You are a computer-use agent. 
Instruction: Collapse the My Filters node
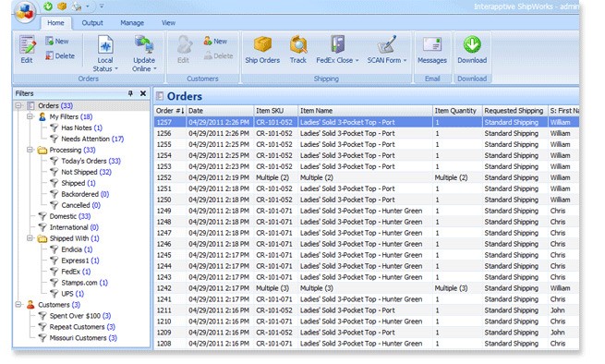[30, 116]
